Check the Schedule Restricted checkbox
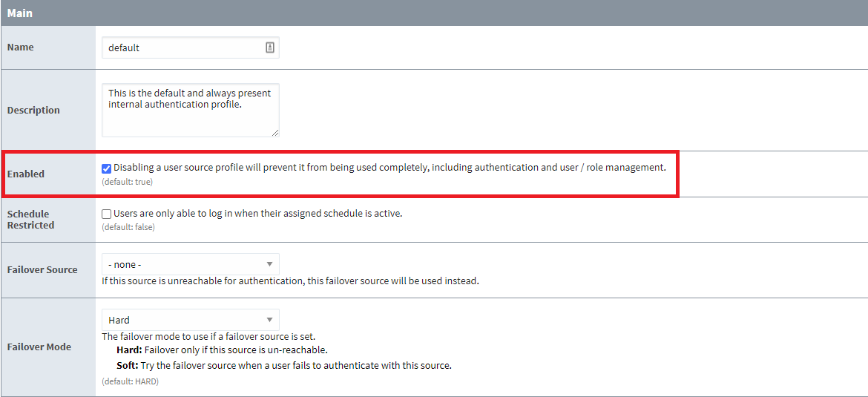Screen dimensions: 868x397 click(x=107, y=213)
